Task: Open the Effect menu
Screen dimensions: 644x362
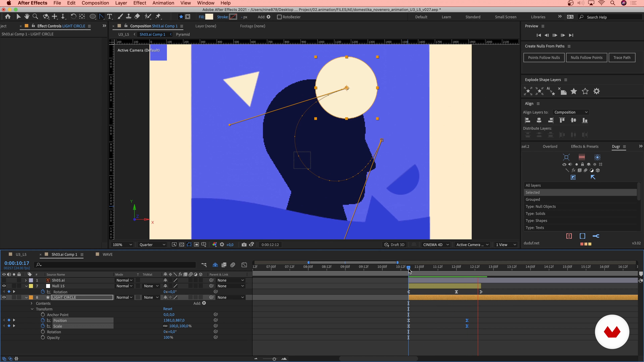Action: click(x=140, y=3)
